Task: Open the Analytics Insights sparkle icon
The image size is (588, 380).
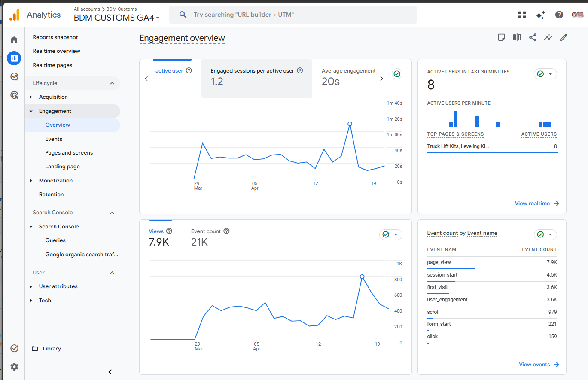Action: pyautogui.click(x=541, y=15)
